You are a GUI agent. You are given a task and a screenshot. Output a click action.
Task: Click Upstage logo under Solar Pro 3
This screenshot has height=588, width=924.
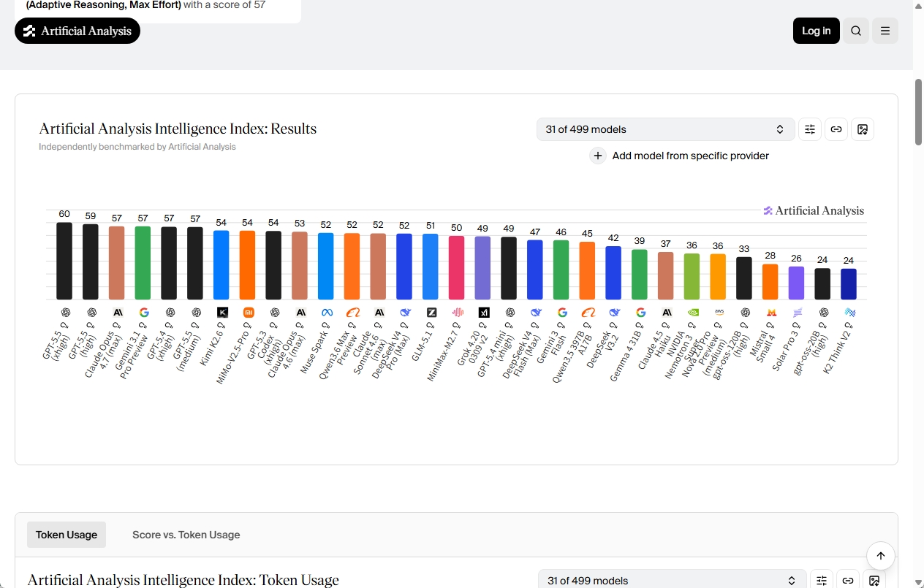(x=797, y=312)
